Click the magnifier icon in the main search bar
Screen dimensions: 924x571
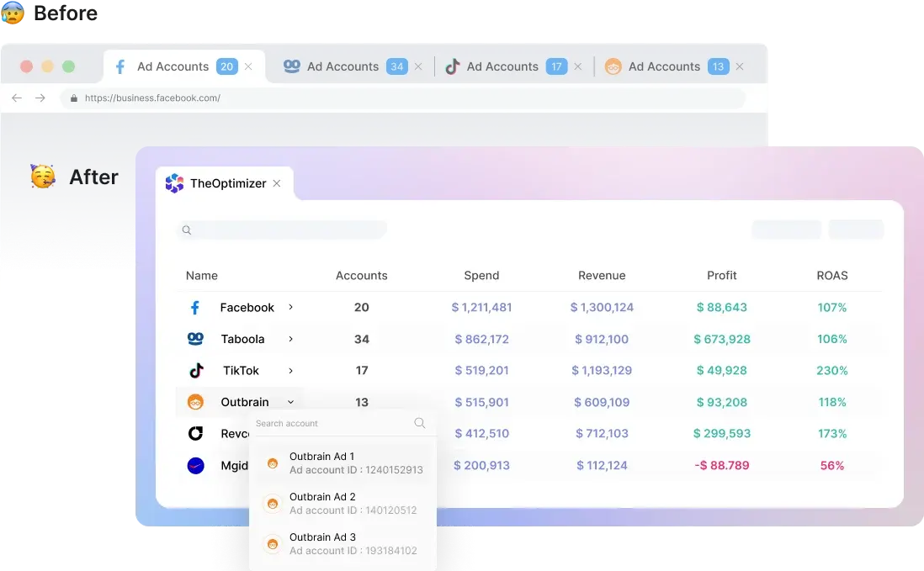pyautogui.click(x=187, y=230)
